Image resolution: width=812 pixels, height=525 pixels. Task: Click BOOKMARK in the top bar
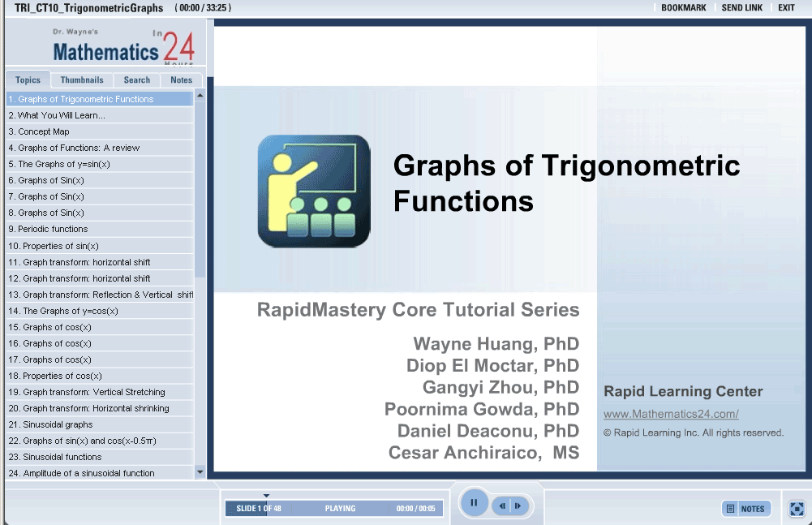(684, 8)
